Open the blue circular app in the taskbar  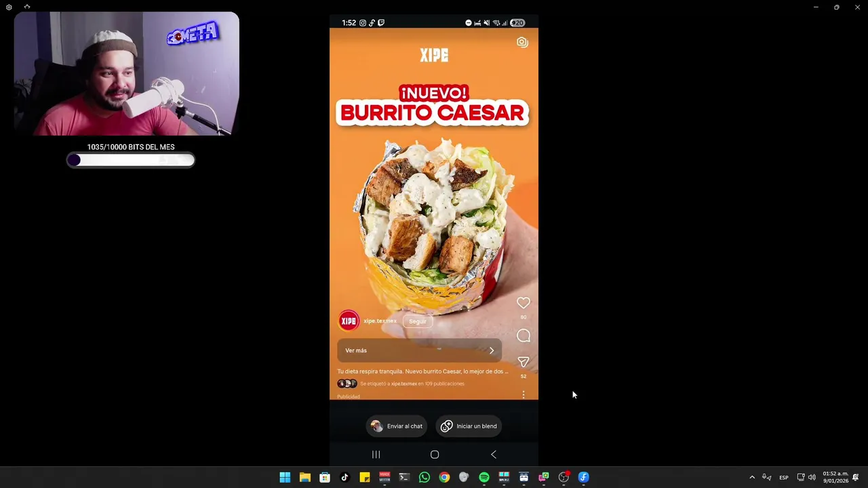tap(583, 477)
